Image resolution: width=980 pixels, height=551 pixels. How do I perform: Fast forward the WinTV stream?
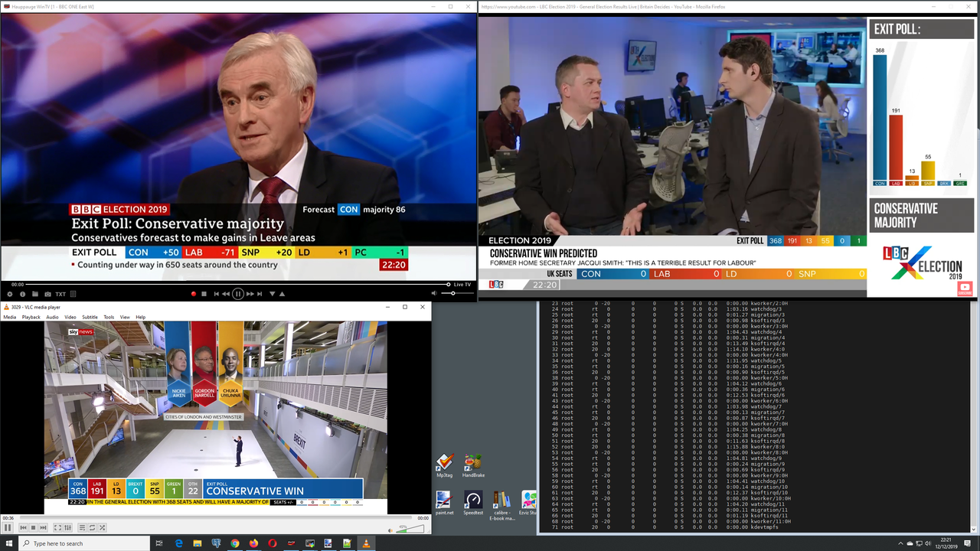[250, 294]
